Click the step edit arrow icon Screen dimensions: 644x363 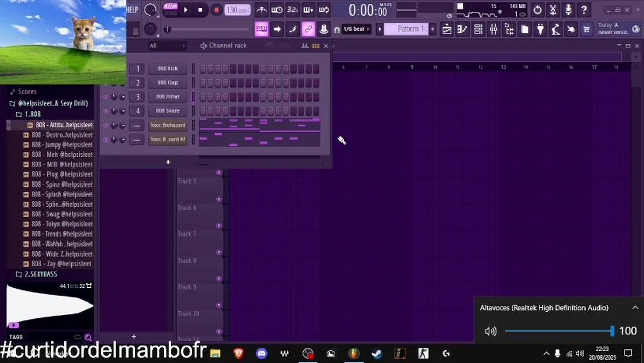tap(277, 29)
